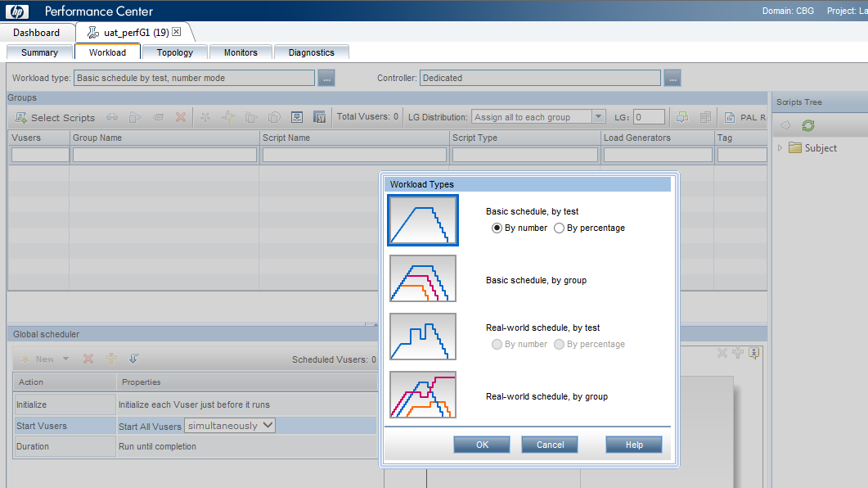Screen dimensions: 868x488
Task: Click the colored arrows distribution icon
Action: [x=228, y=117]
